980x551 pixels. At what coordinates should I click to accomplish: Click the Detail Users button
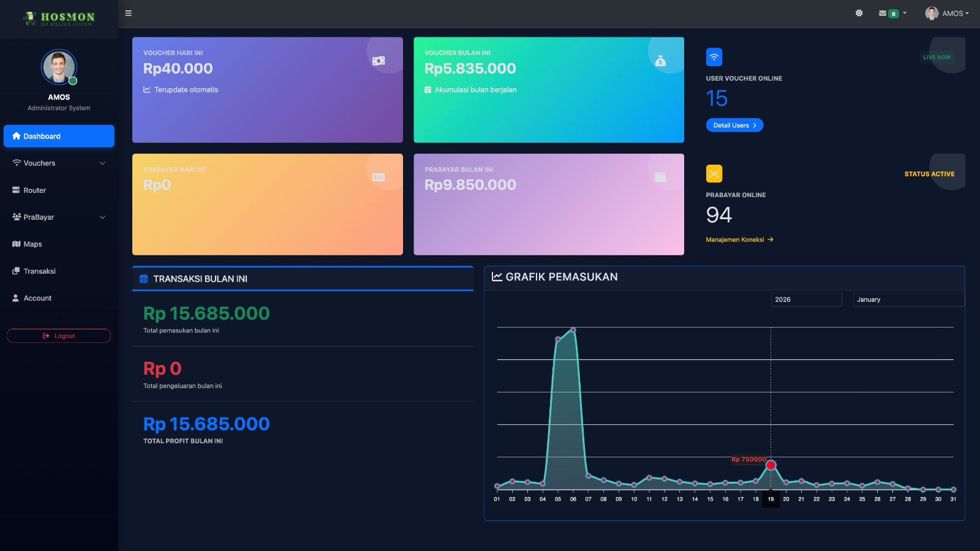pyautogui.click(x=734, y=126)
